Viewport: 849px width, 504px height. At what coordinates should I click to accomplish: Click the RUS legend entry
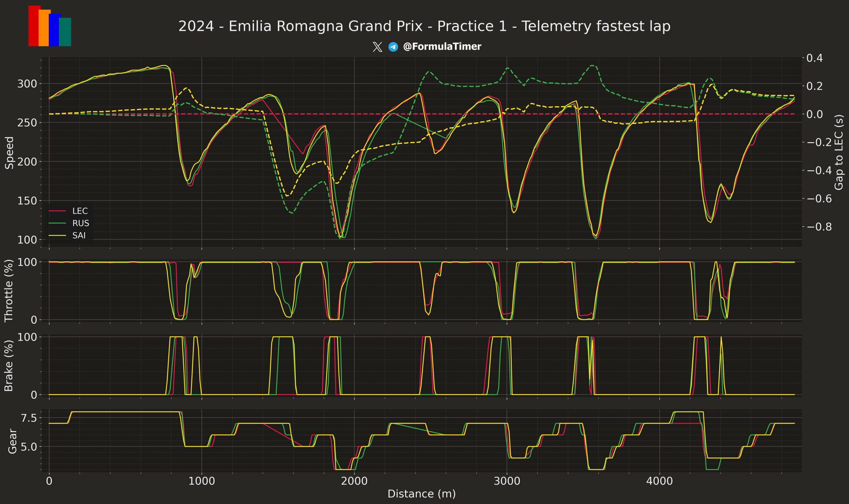[81, 223]
